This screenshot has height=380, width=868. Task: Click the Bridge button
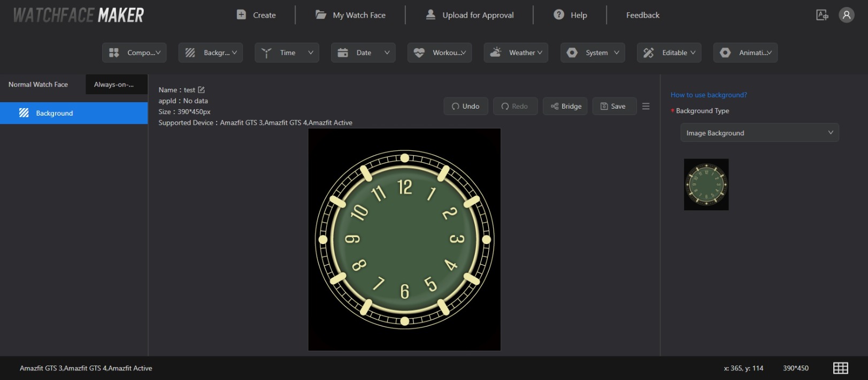(x=565, y=106)
